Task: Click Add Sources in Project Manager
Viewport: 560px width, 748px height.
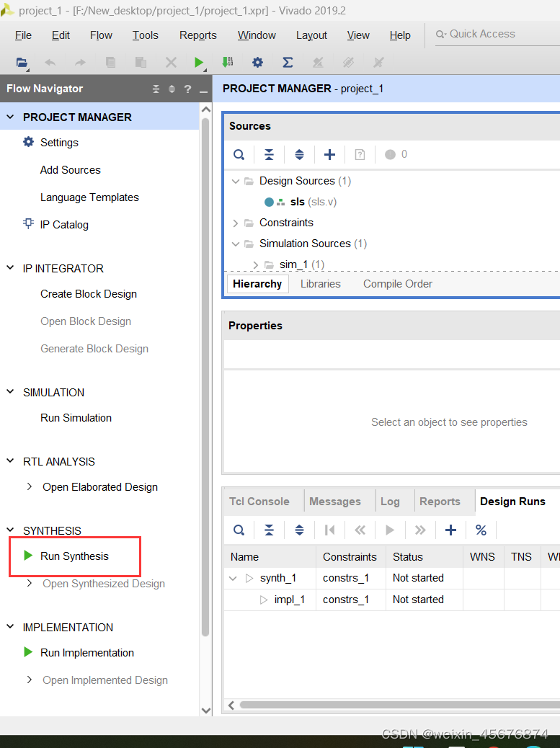Action: coord(71,170)
